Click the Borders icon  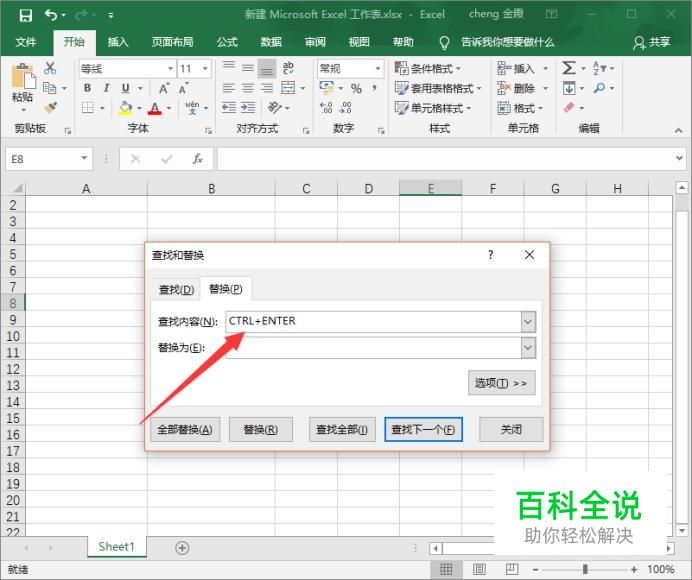tap(88, 107)
